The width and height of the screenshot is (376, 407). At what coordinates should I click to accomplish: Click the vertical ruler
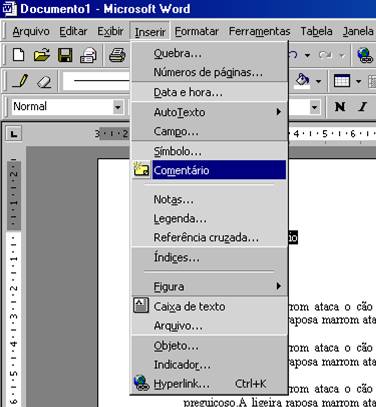14,283
